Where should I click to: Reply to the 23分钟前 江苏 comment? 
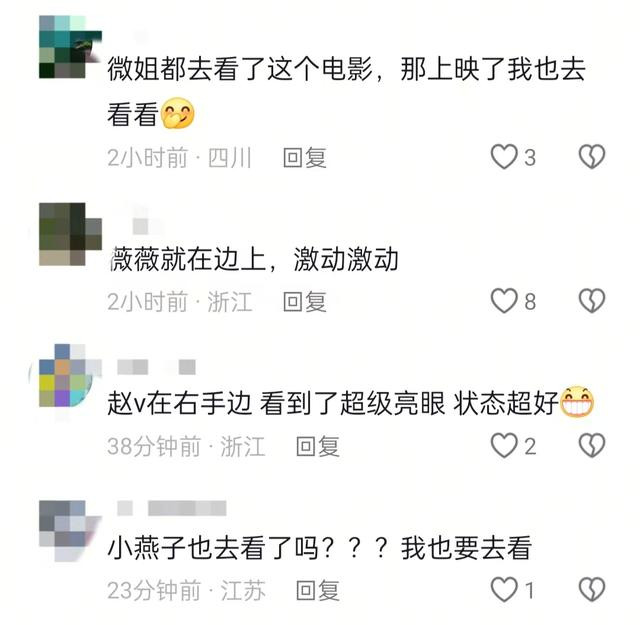tap(318, 590)
